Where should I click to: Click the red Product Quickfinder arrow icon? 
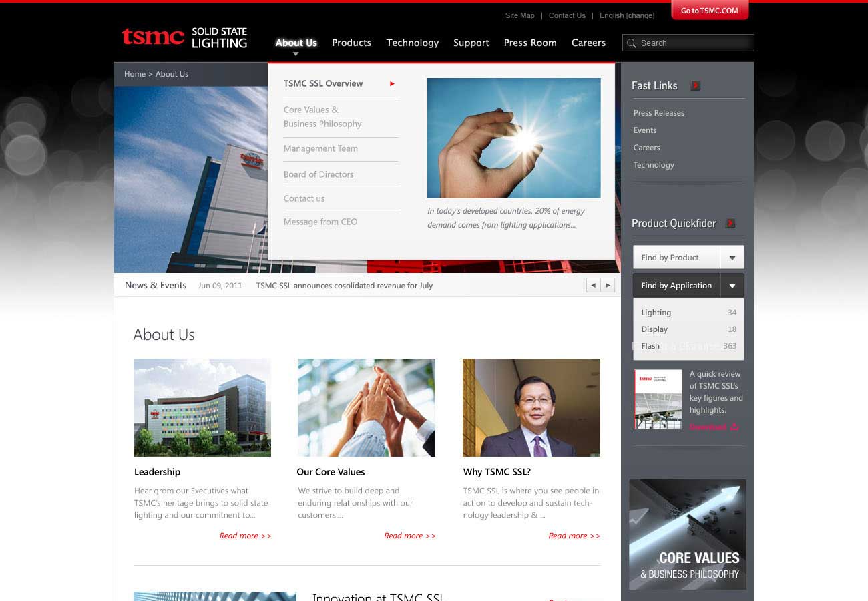pyautogui.click(x=730, y=224)
